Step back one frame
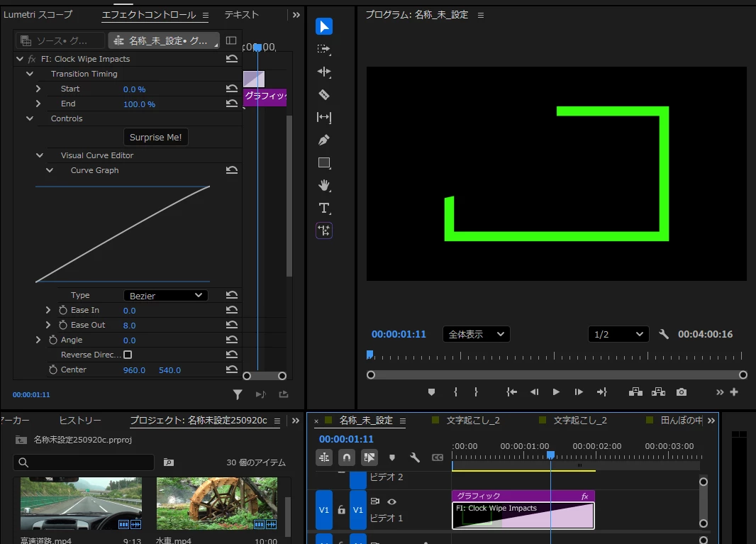The image size is (756, 544). click(x=534, y=392)
